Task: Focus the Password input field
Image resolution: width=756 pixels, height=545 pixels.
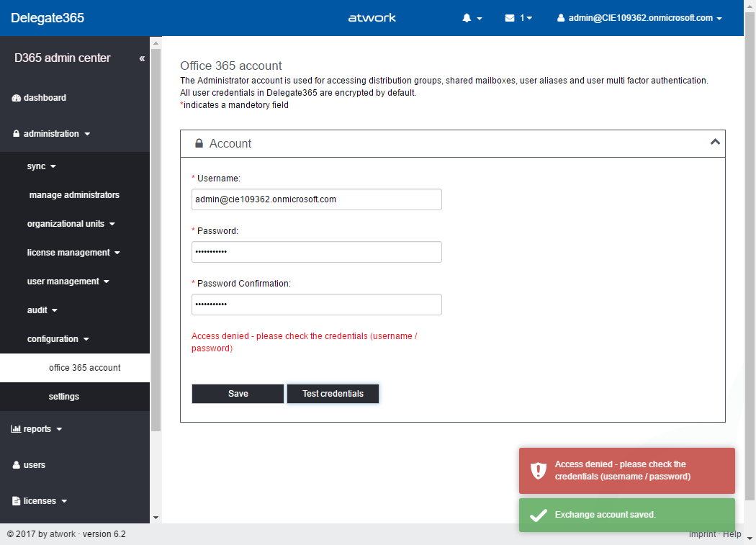Action: [x=316, y=252]
